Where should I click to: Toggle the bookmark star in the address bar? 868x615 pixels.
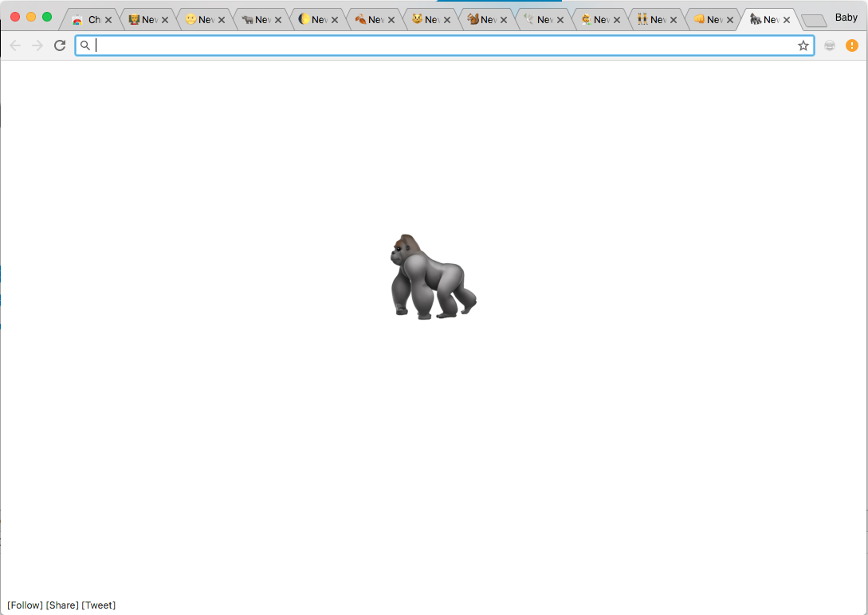pos(803,45)
